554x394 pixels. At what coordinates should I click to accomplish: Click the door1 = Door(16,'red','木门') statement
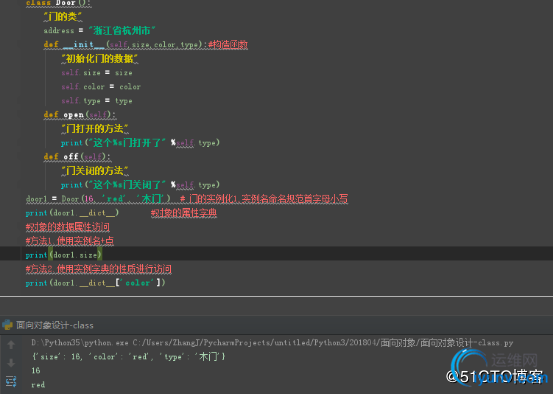98,199
